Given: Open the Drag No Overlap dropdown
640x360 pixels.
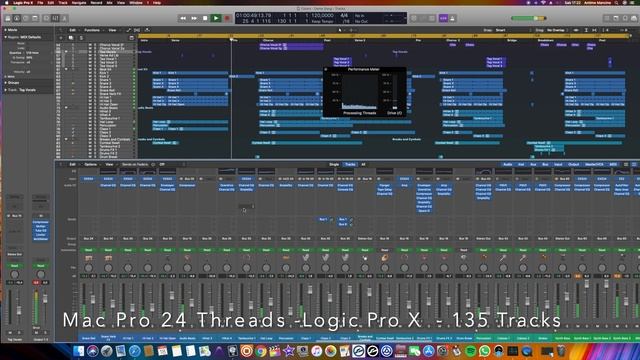Looking at the screenshot, I should (558, 30).
